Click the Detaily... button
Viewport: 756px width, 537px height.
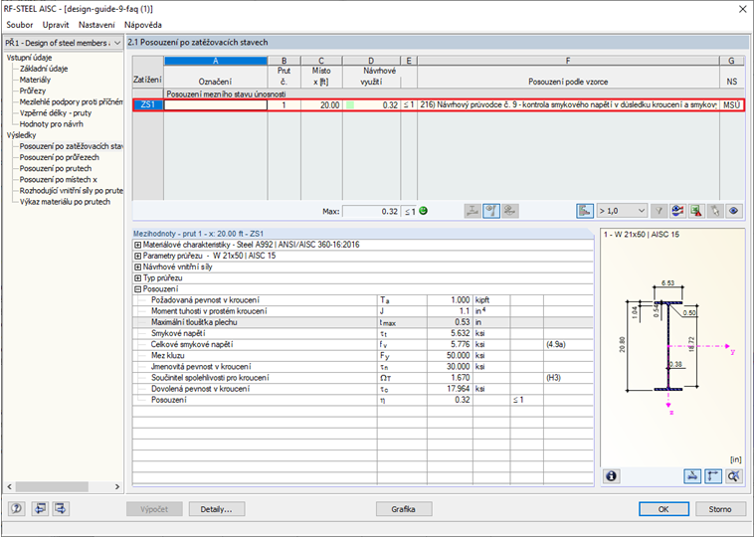(217, 509)
